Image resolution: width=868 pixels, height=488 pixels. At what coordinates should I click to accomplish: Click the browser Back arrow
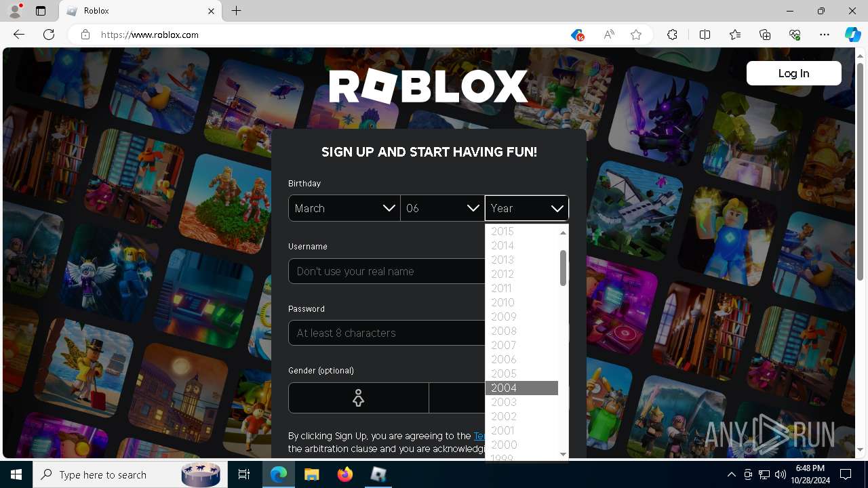coord(19,35)
